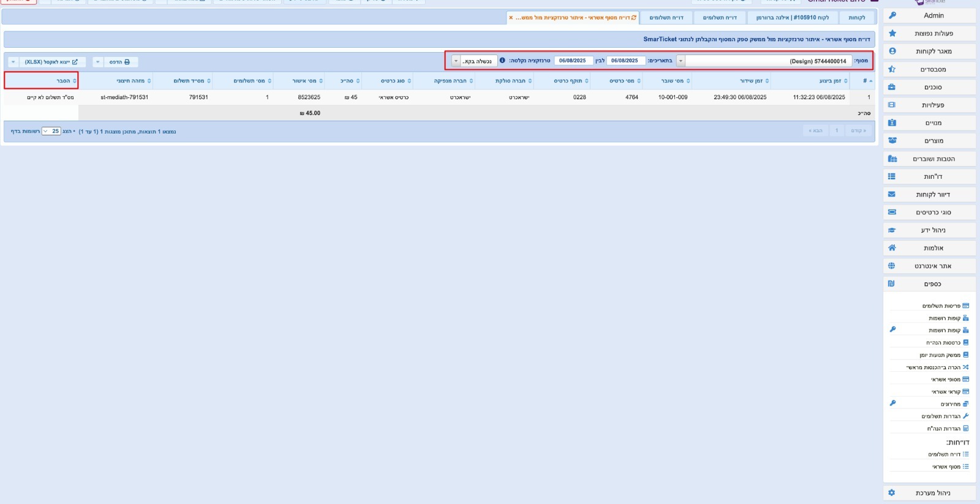Click the הדפס print button
Image resolution: width=980 pixels, height=504 pixels.
(120, 62)
